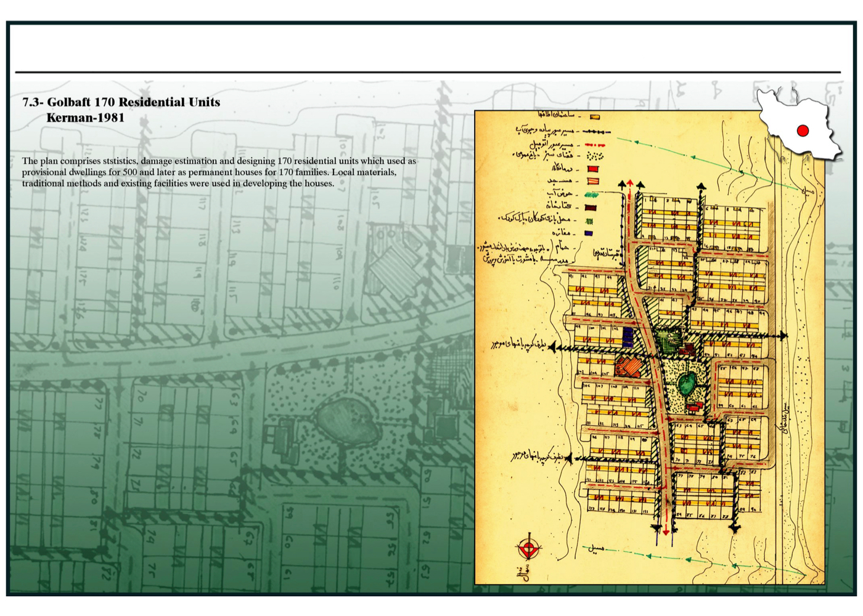Click the red location dot on Iran map

802,131
